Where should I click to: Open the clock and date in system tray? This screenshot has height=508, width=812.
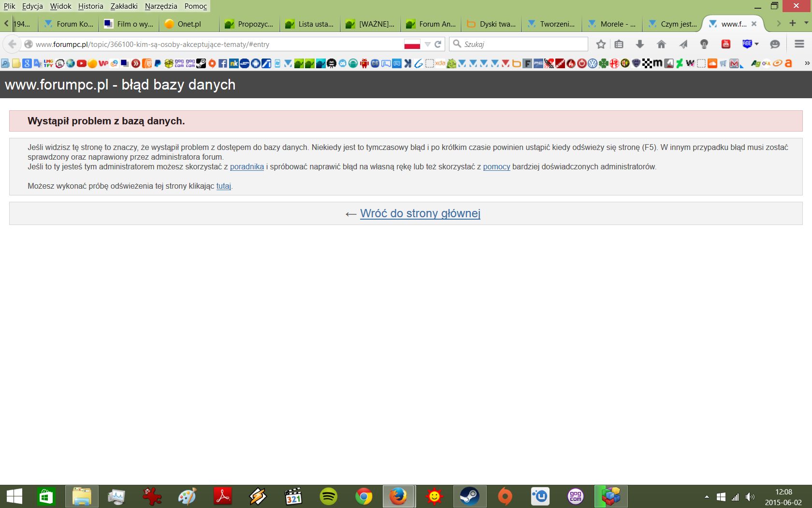tap(783, 497)
